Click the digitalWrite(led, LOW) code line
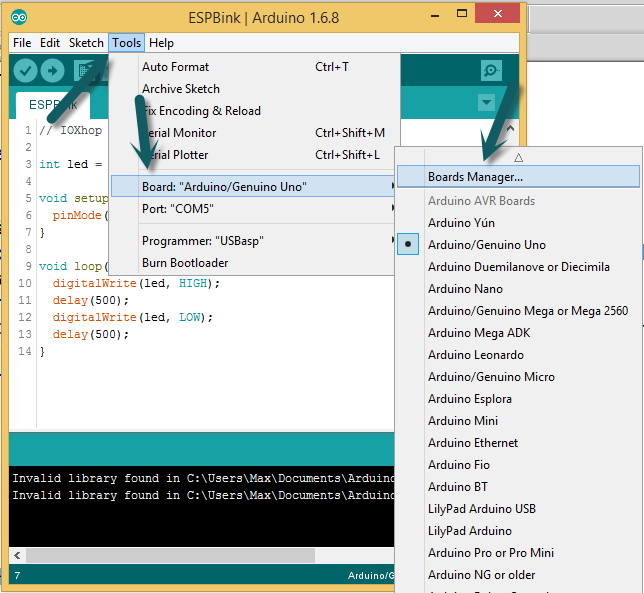 (x=133, y=317)
